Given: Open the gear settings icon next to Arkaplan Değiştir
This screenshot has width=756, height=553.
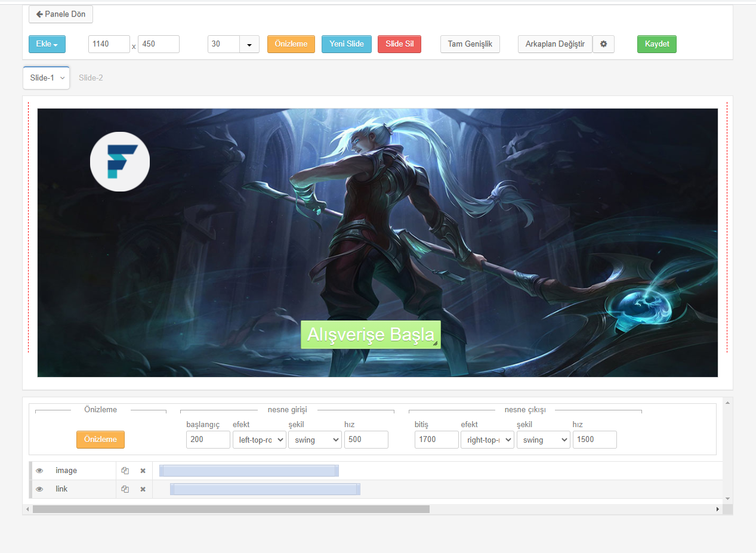Looking at the screenshot, I should pos(603,44).
